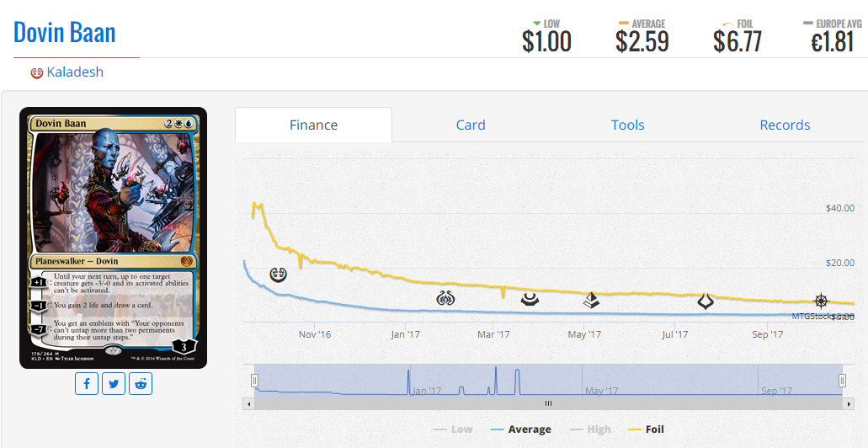Click the Jan '17 axis label under the main chart

pyautogui.click(x=405, y=334)
